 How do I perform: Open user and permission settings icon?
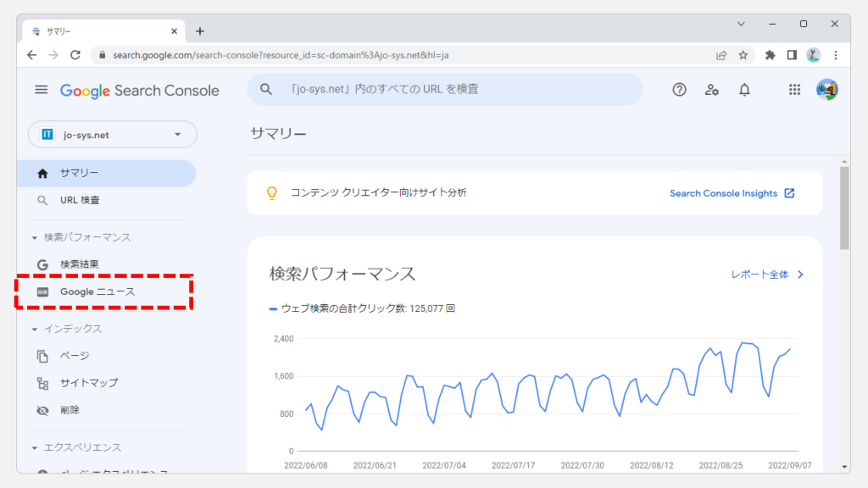712,90
